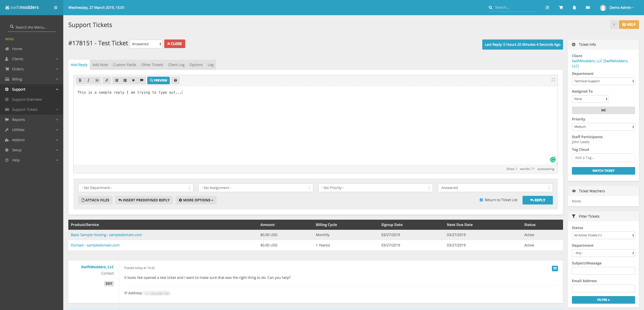Click the blue Reply button
This screenshot has width=644, height=310.
[x=537, y=200]
